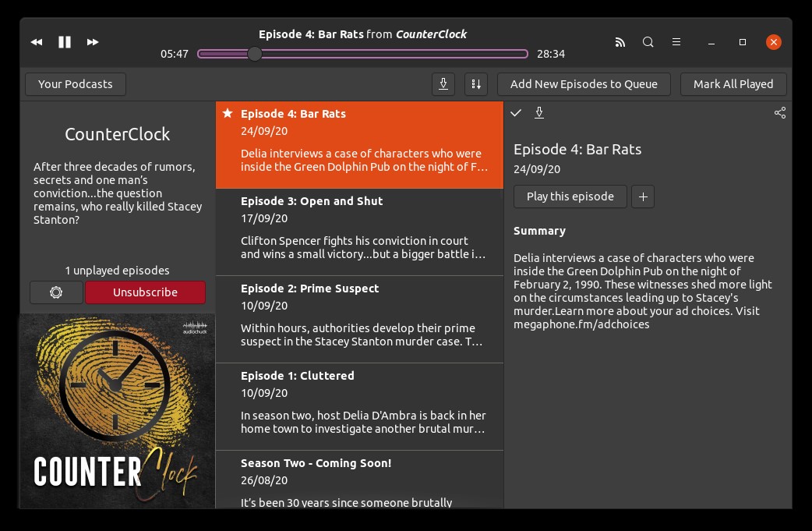Select Episode 3: Open and Shut
Viewport: 812px width, 531px height.
point(359,232)
